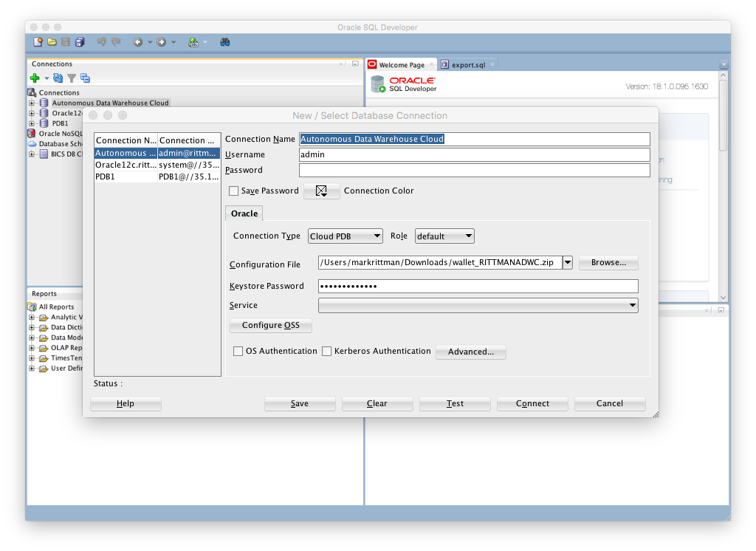Click the Configure OSS button
The height and width of the screenshot is (551, 756).
270,325
